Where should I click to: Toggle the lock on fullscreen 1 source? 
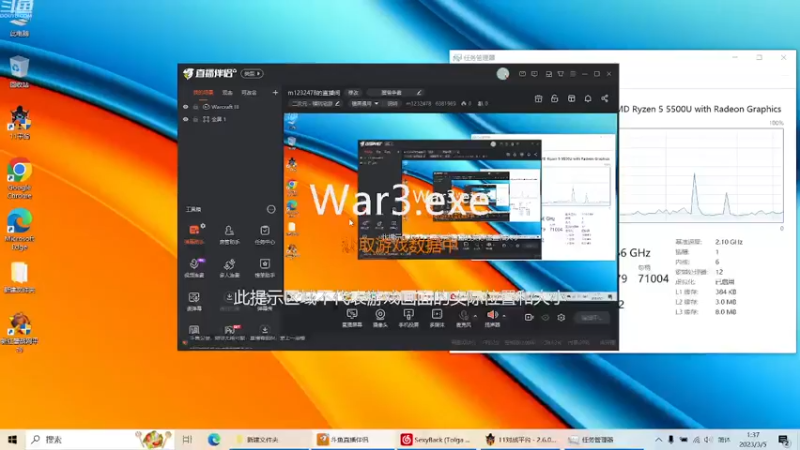point(195,119)
